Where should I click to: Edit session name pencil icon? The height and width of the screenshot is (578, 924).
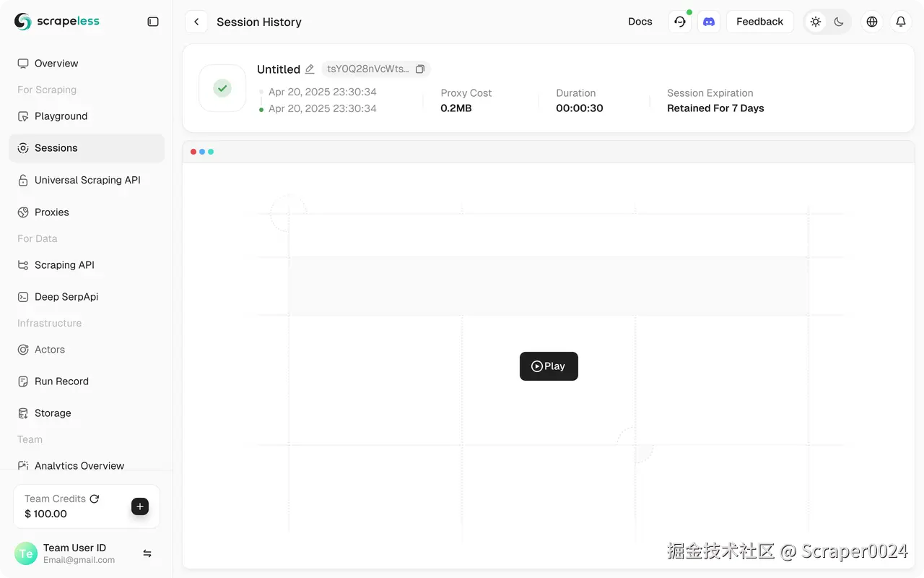[x=310, y=69]
